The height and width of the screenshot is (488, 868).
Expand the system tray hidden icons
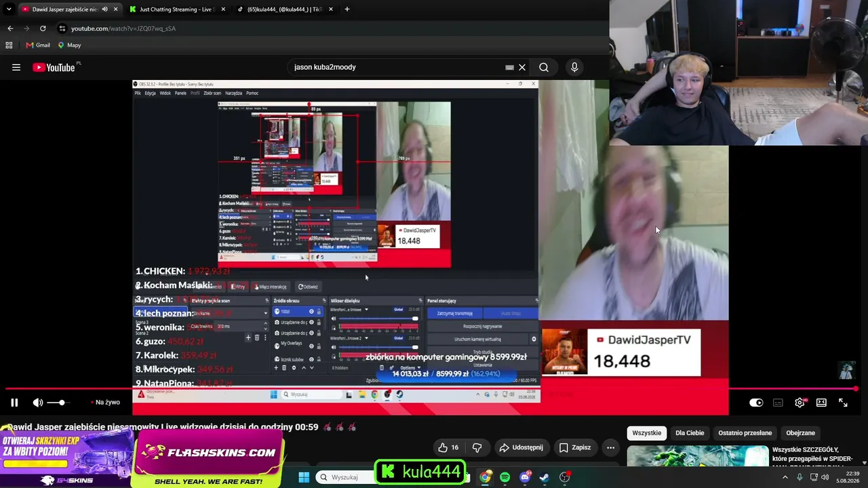point(785,477)
